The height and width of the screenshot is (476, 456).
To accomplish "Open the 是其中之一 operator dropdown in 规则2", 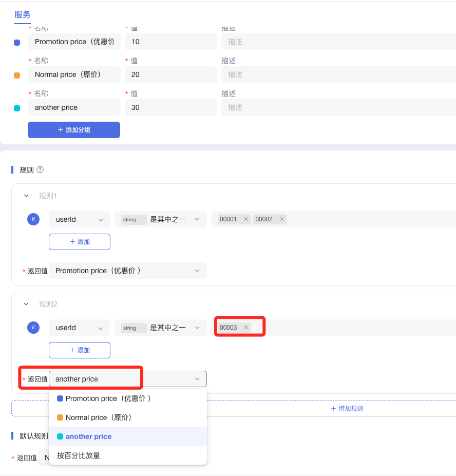I will click(160, 328).
